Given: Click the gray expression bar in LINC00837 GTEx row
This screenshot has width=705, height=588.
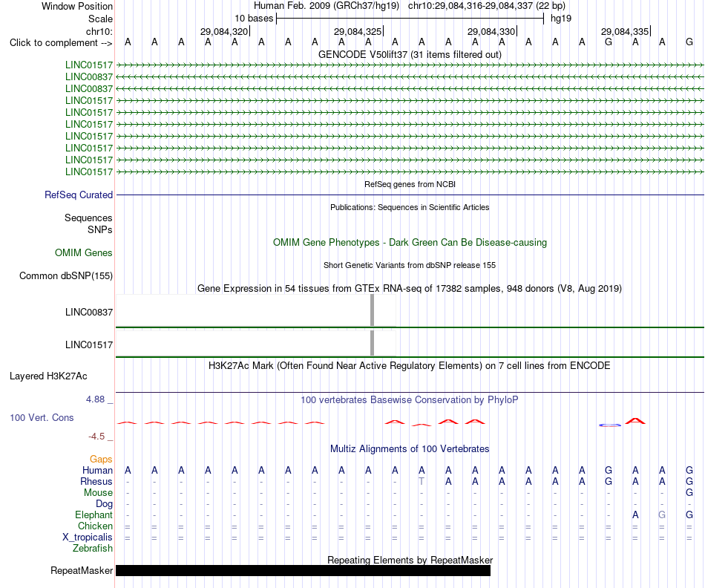Looking at the screenshot, I should (372, 310).
